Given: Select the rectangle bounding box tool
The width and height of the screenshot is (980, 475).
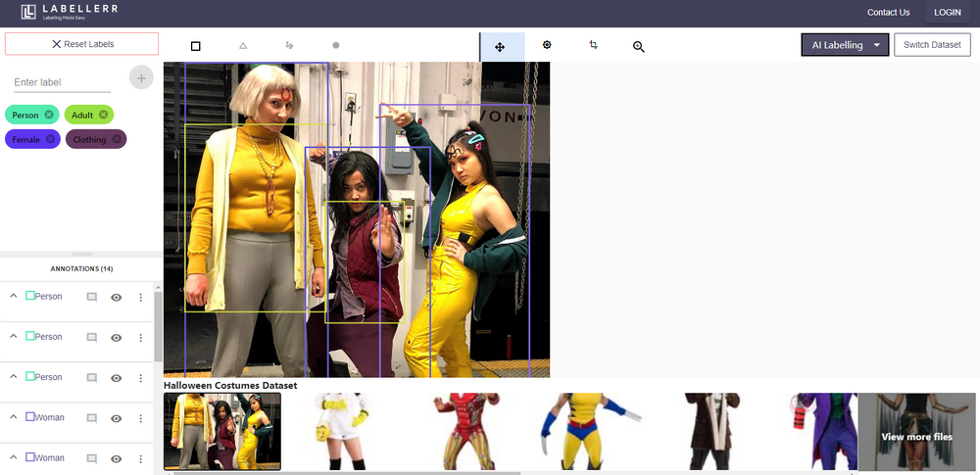Looking at the screenshot, I should coord(195,46).
